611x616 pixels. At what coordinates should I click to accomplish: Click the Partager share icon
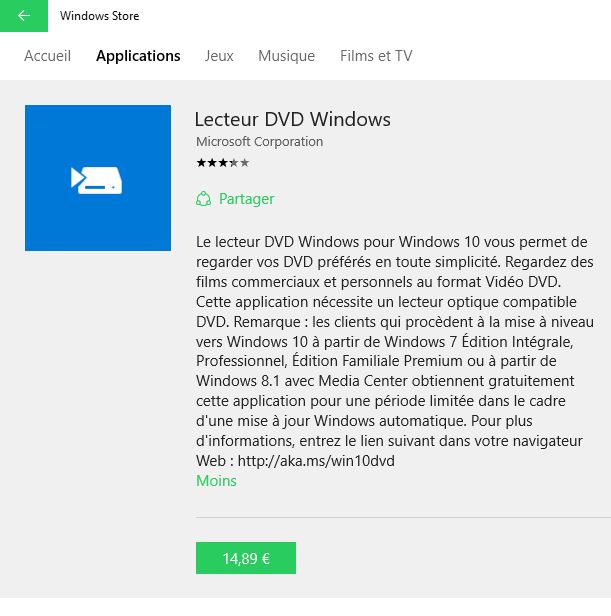204,199
